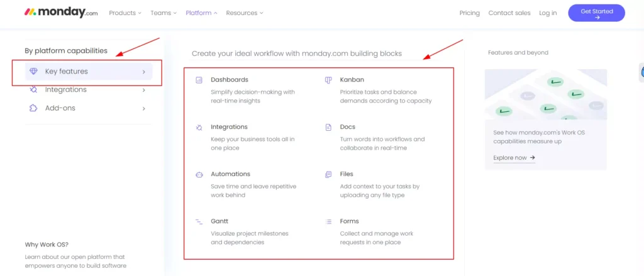Click the Work OS capabilities thumbnail image
This screenshot has width=644, height=276.
click(x=546, y=94)
